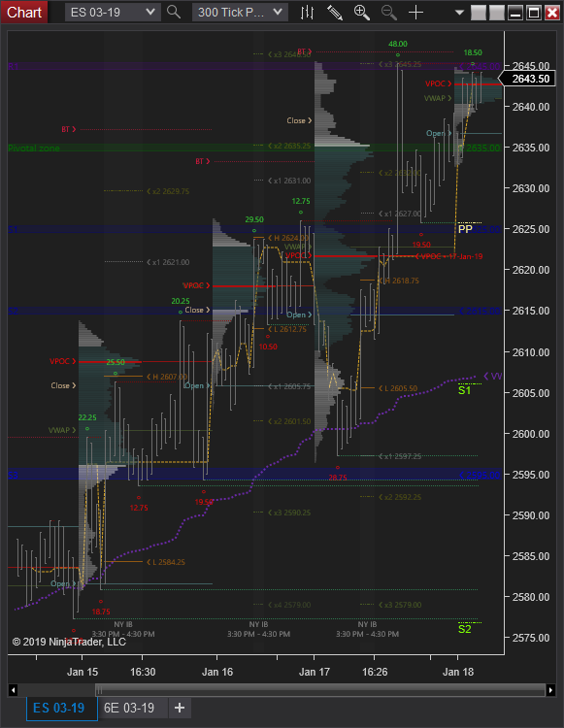Viewport: 564px width, 728px height.
Task: Click the Jan 17 date label
Action: point(315,672)
